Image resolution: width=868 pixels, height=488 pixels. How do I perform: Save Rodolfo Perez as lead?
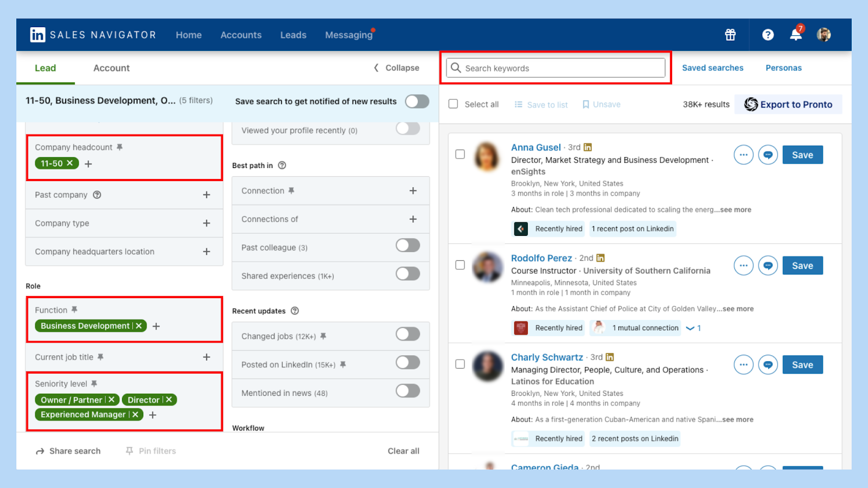802,266
